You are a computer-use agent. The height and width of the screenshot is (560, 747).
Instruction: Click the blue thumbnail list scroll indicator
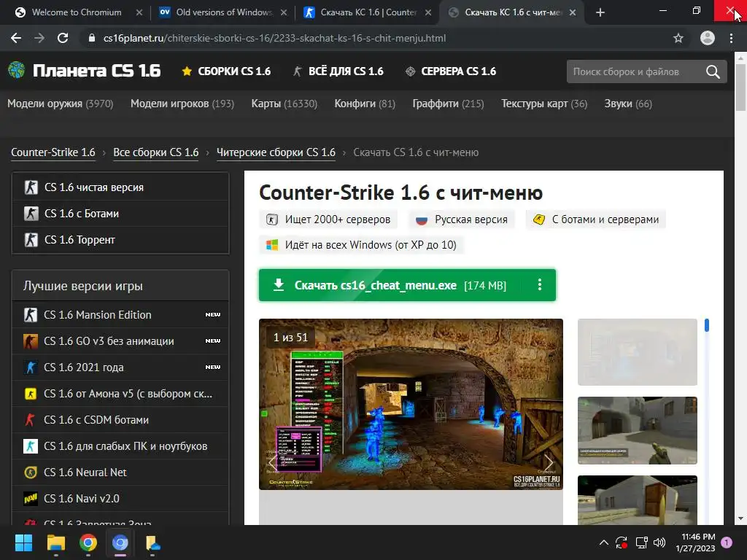[x=706, y=324]
